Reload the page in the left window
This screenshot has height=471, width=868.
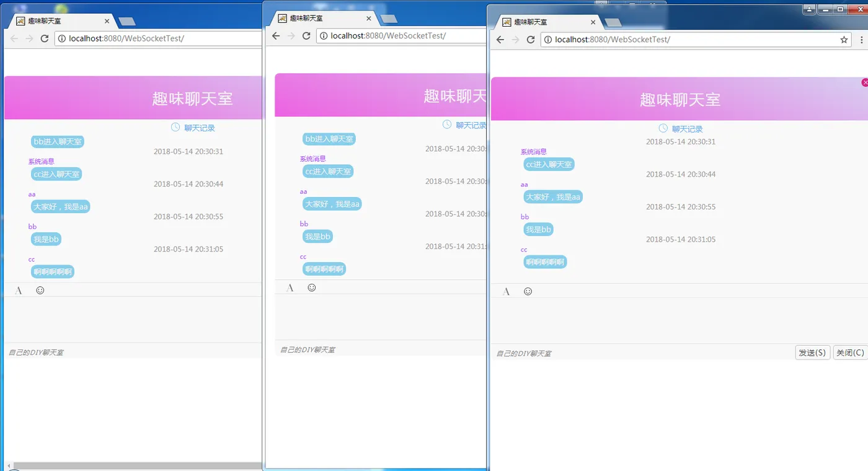click(45, 38)
